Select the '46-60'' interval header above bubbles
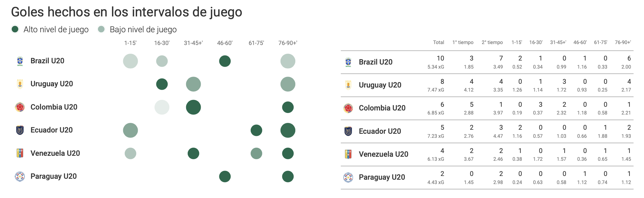The width and height of the screenshot is (644, 198). (225, 43)
